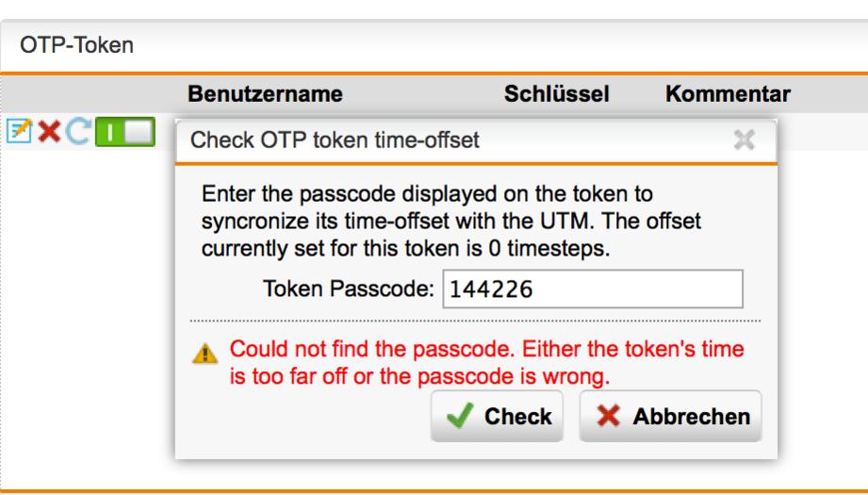The height and width of the screenshot is (495, 868).
Task: Click the yellow warning triangle icon
Action: (x=205, y=353)
